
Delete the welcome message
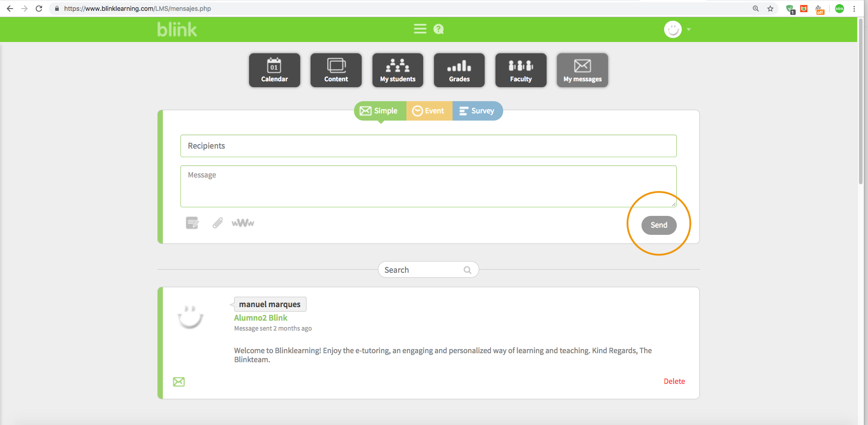[x=674, y=381]
